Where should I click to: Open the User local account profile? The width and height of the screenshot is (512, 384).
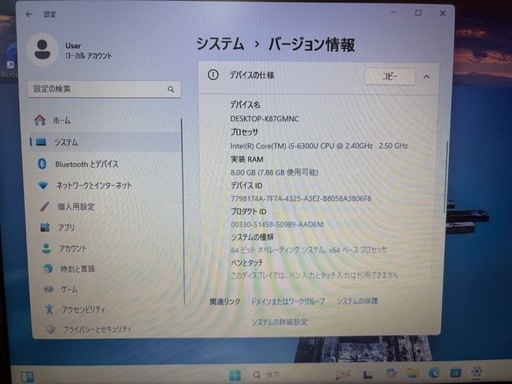(x=70, y=51)
